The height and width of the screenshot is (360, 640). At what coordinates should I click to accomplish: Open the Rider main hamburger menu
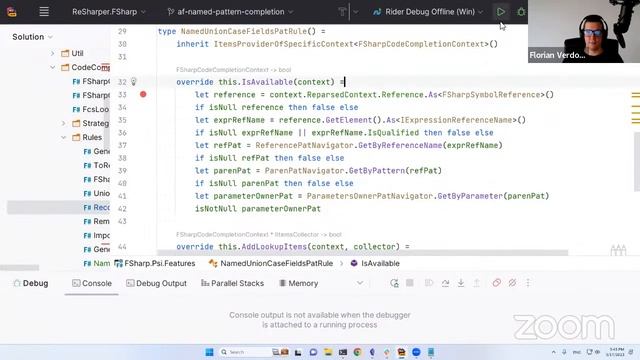(44, 11)
